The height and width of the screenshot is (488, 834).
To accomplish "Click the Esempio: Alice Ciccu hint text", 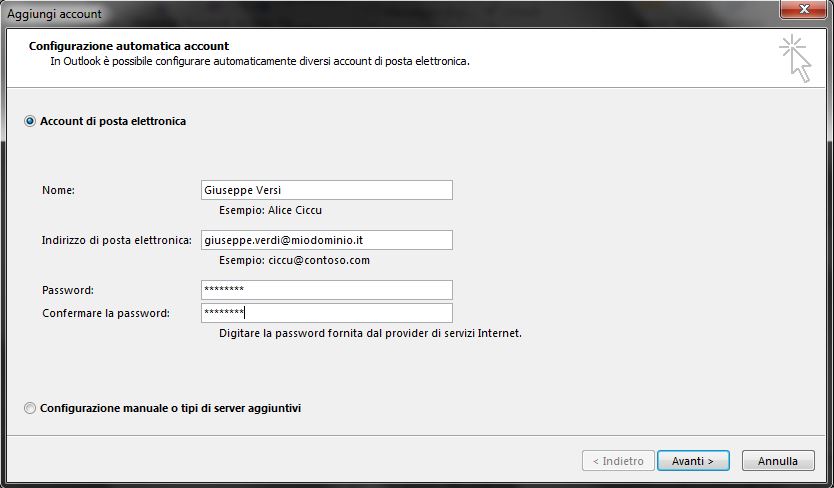I will pyautogui.click(x=270, y=210).
